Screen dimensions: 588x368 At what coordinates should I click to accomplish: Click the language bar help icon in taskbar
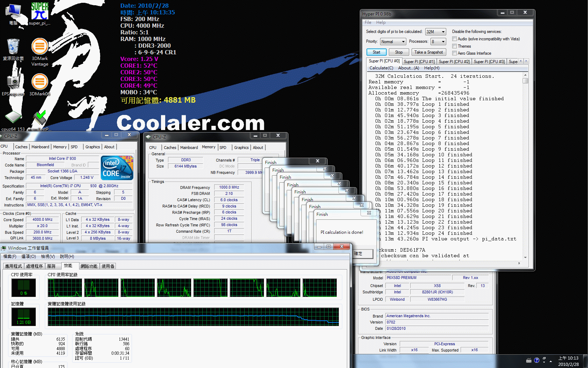tap(537, 360)
